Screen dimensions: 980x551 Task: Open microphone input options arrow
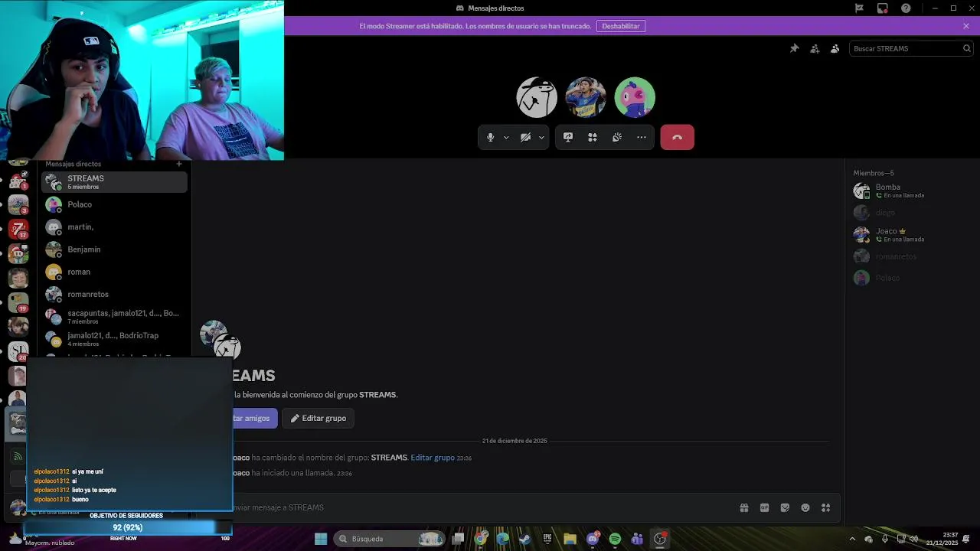tap(506, 138)
